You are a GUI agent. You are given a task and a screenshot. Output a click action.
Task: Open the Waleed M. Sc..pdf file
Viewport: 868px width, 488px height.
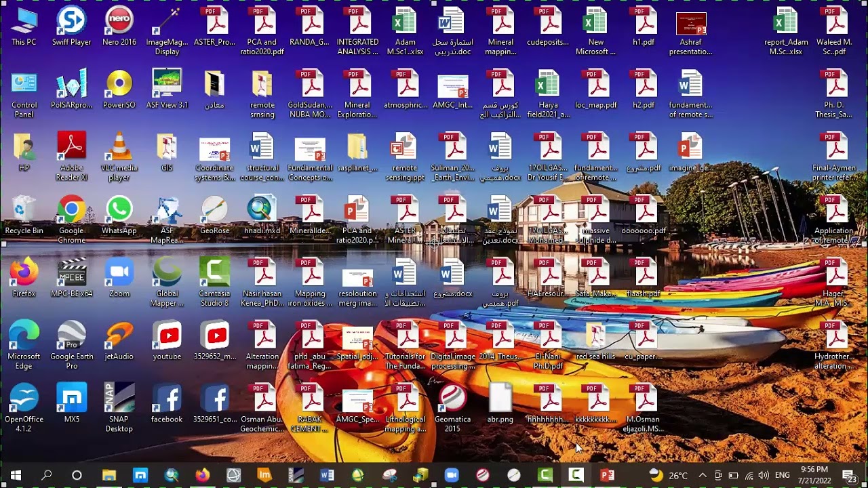[x=834, y=32]
